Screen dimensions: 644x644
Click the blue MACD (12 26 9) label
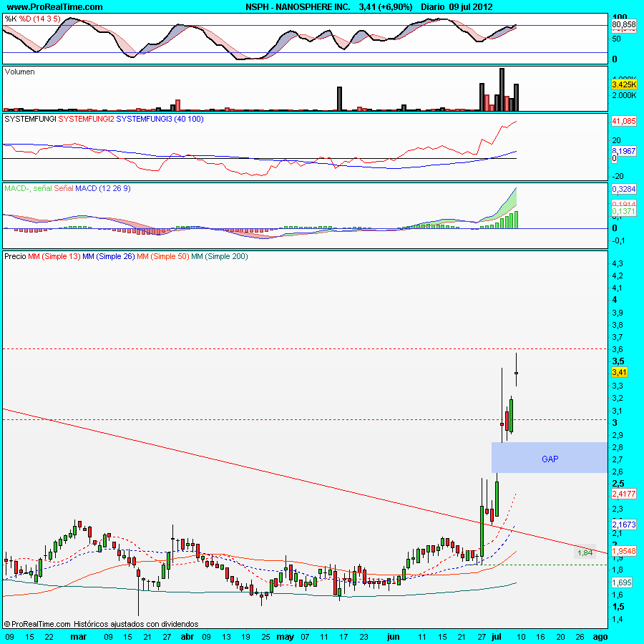(102, 188)
